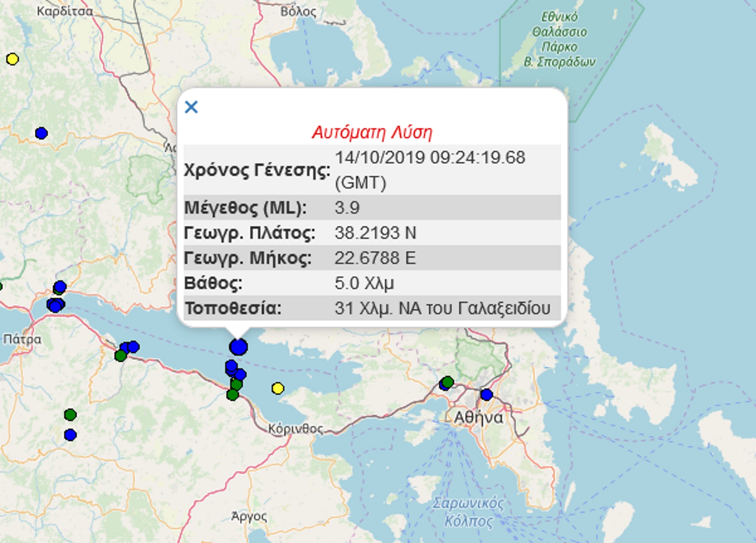Select the large blue epicenter marker under popup
The height and width of the screenshot is (543, 756).
238,347
